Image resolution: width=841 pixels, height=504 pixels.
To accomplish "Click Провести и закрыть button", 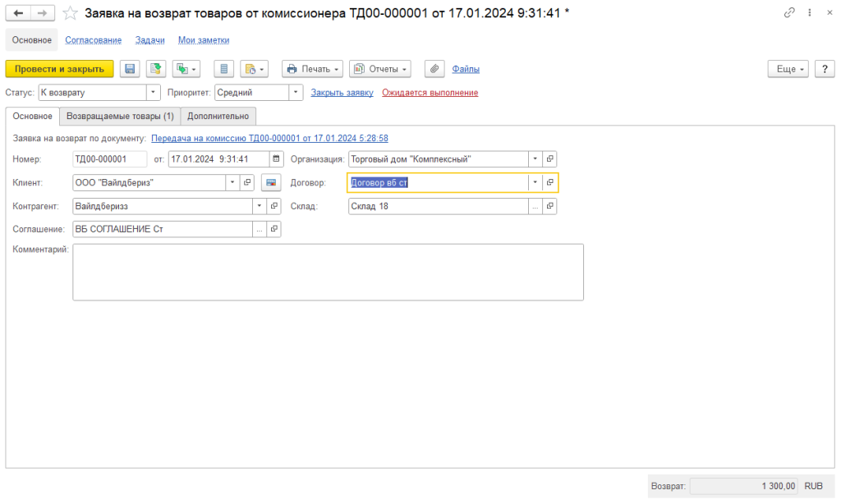I will point(59,69).
